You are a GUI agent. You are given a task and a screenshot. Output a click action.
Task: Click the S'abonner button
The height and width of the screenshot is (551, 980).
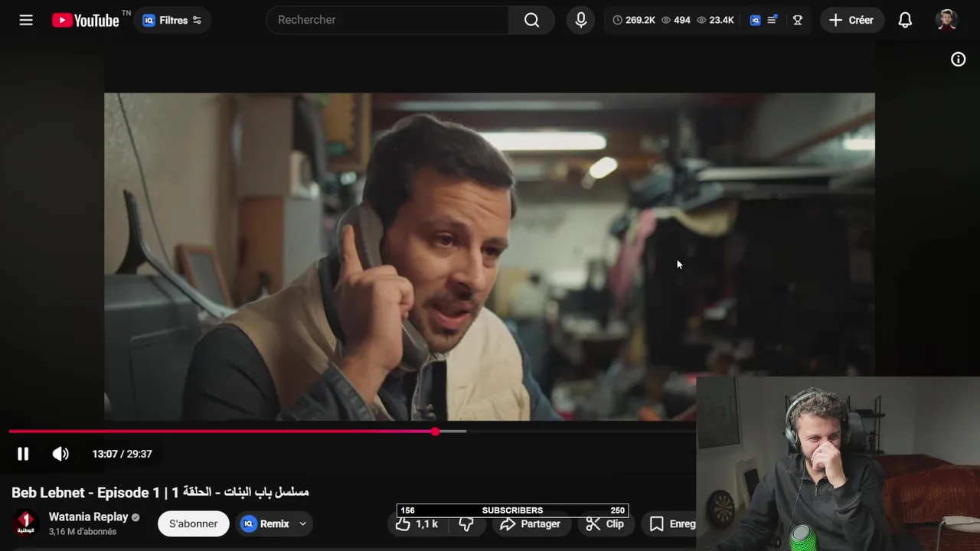tap(193, 523)
